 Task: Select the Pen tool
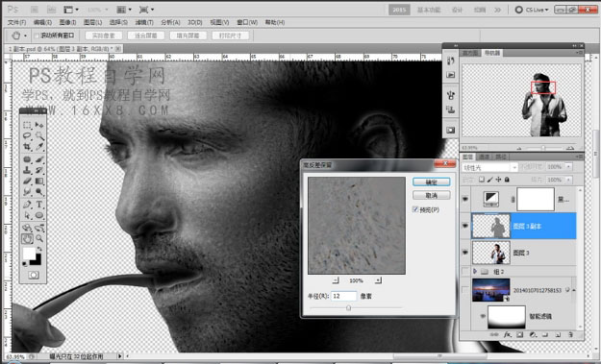pos(27,205)
